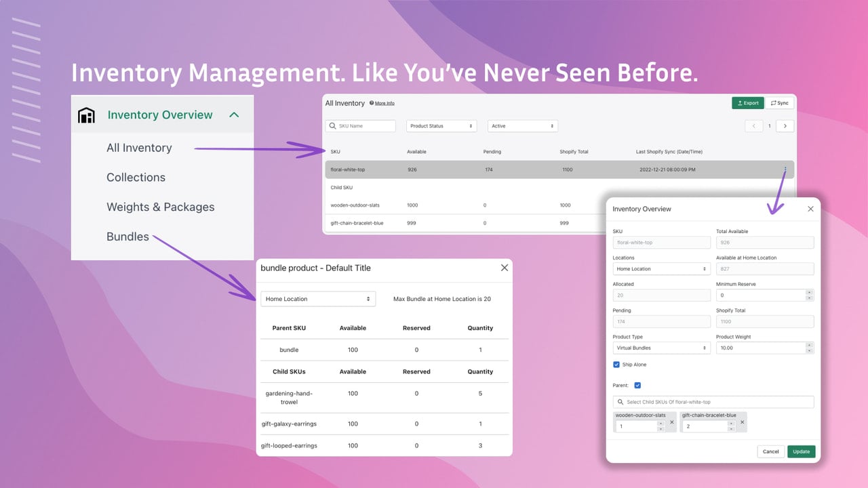This screenshot has width=868, height=488.
Task: Toggle the Ship Alone checkbox
Action: (616, 365)
